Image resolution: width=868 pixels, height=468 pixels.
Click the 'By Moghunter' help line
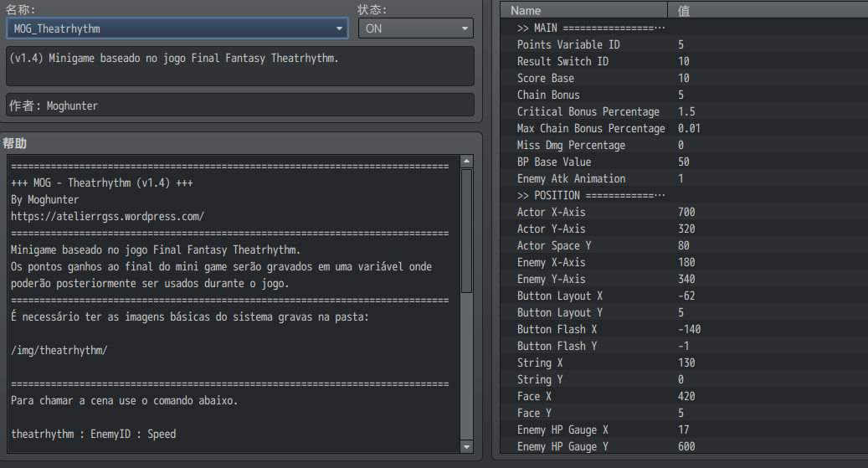pyautogui.click(x=45, y=199)
